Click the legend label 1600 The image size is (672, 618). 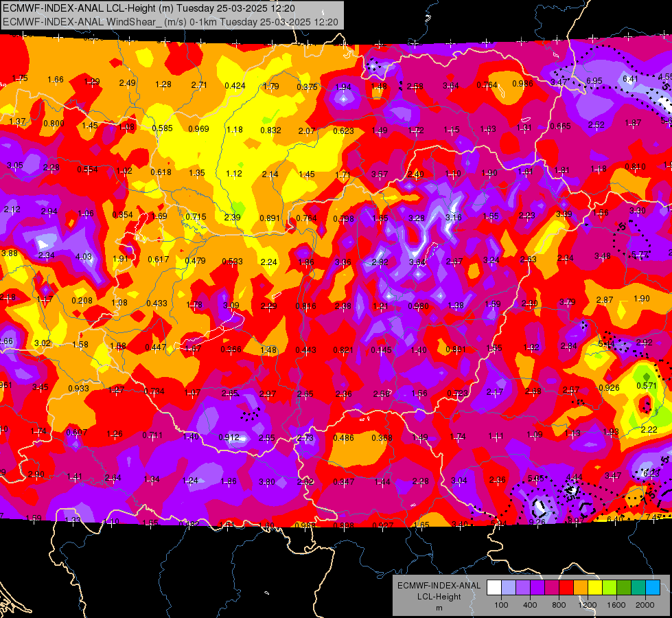(x=616, y=605)
